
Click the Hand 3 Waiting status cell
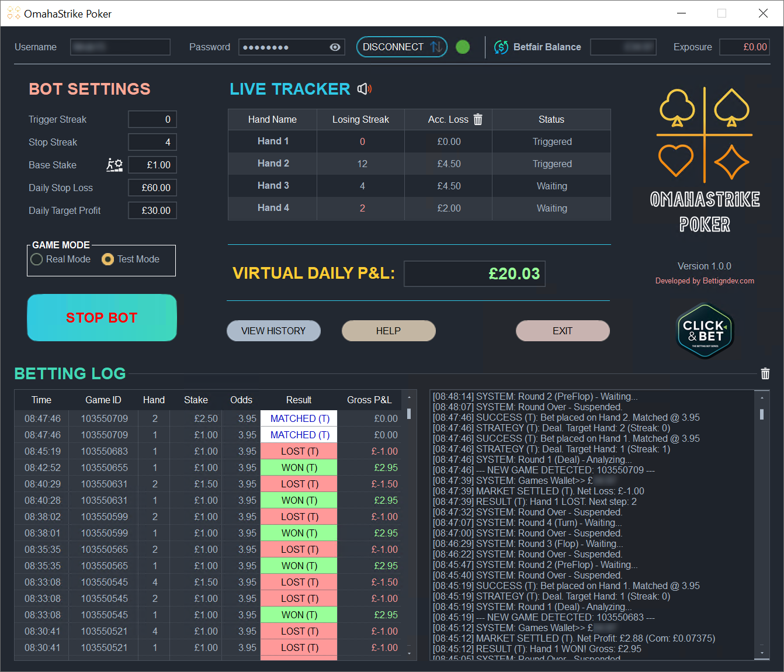tap(551, 186)
